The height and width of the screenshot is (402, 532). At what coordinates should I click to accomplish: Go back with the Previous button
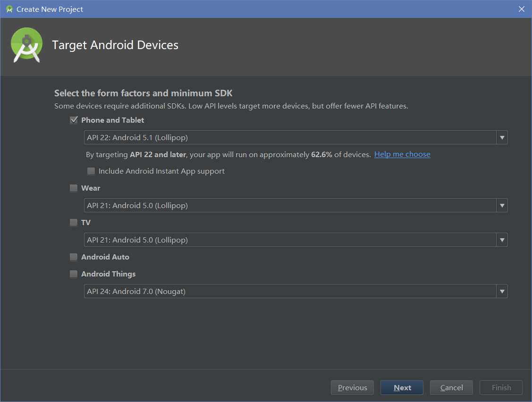tap(352, 387)
